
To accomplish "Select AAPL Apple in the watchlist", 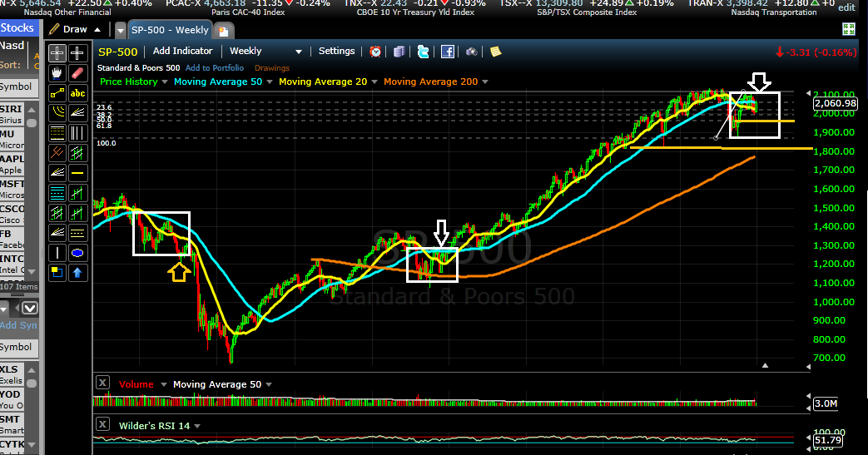I will 12,165.
